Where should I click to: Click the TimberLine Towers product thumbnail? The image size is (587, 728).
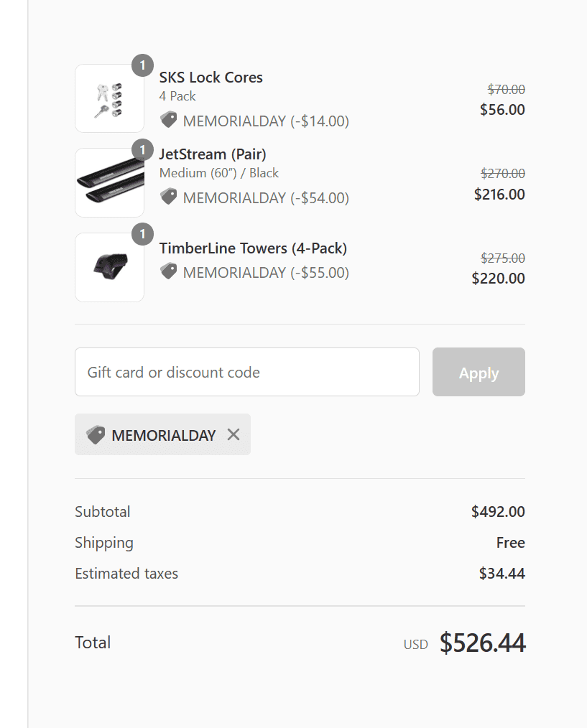pyautogui.click(x=109, y=267)
